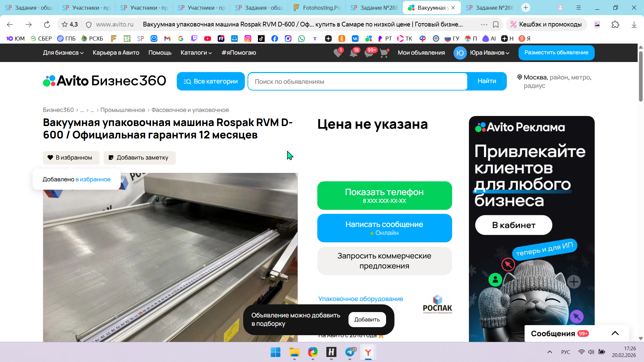This screenshot has width=644, height=362.
Task: Open the YouTube bookmark icon
Action: (208, 39)
